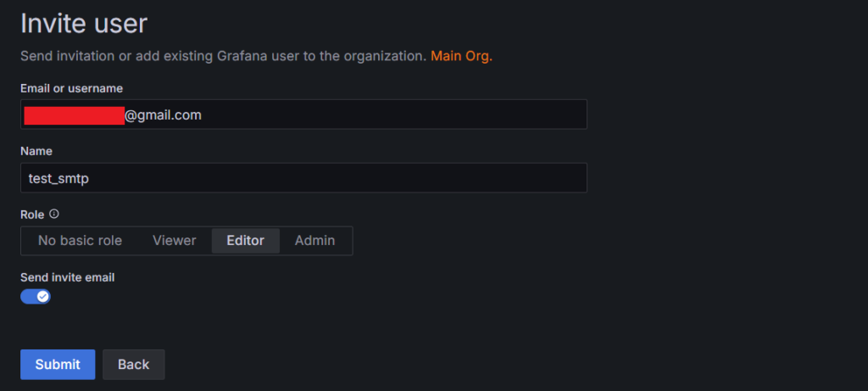Click the Email or username label
Viewport: 868px width, 391px height.
71,88
